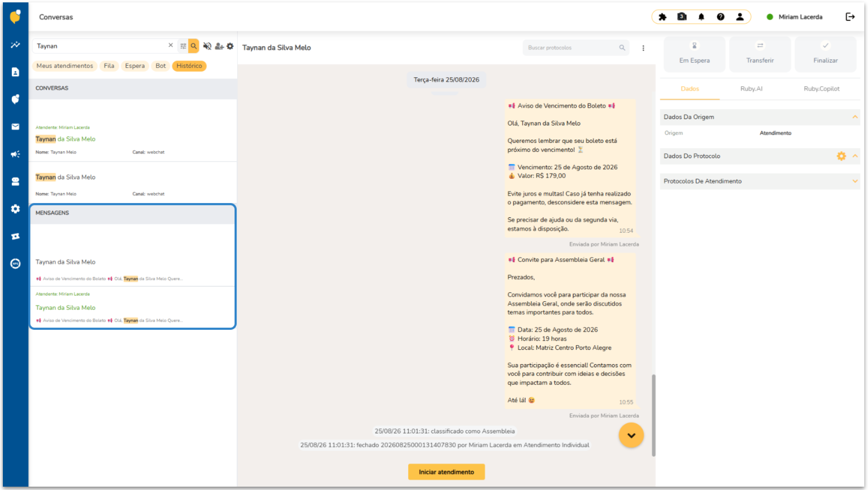Click the Miriam Lacerda user status
The image size is (868, 490).
click(794, 17)
